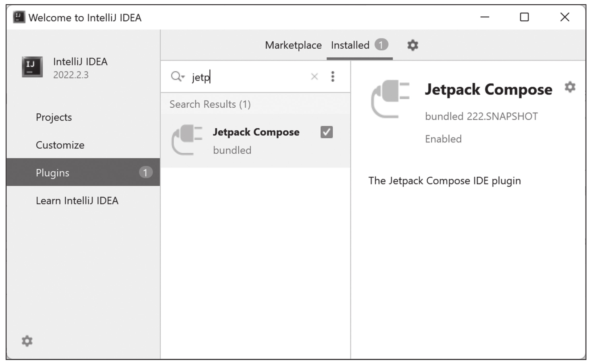Clear the plugin search text with X

314,76
